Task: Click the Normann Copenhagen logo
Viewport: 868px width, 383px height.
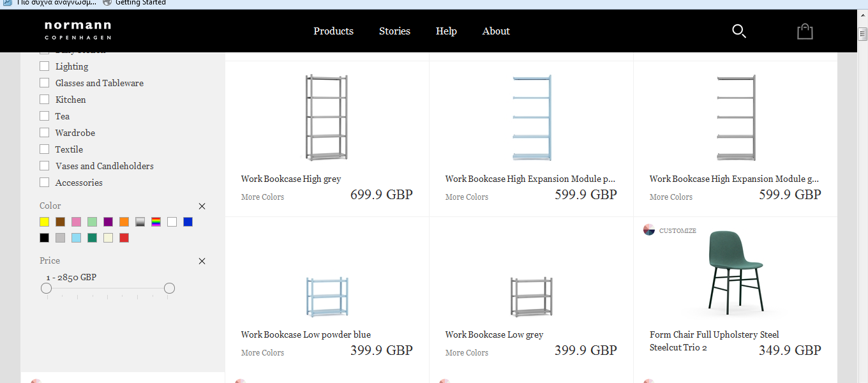Action: (78, 30)
